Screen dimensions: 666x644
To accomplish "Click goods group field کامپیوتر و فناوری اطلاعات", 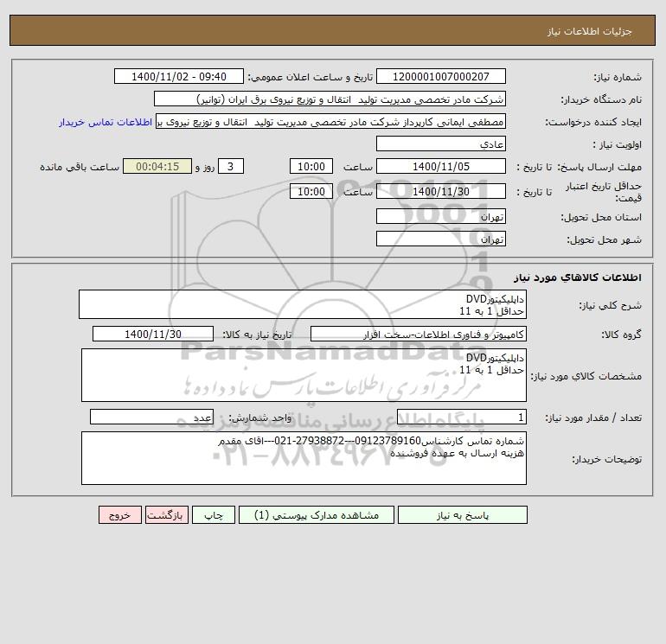I will click(x=419, y=334).
